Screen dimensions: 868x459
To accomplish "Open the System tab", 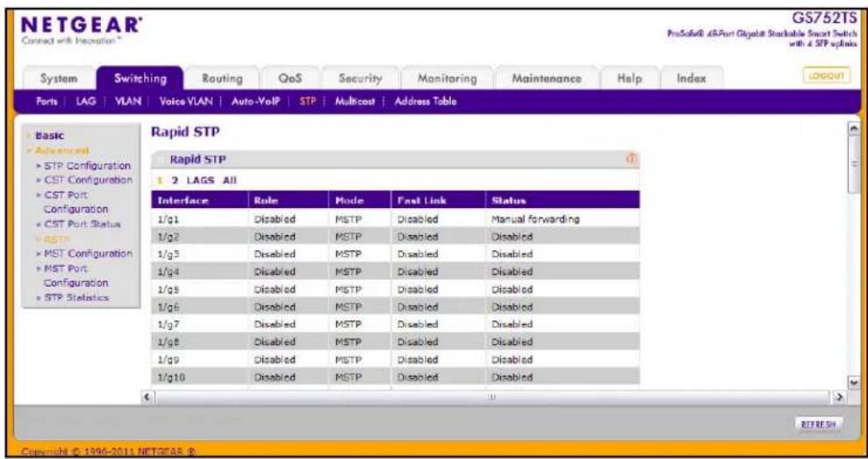I will (x=59, y=79).
